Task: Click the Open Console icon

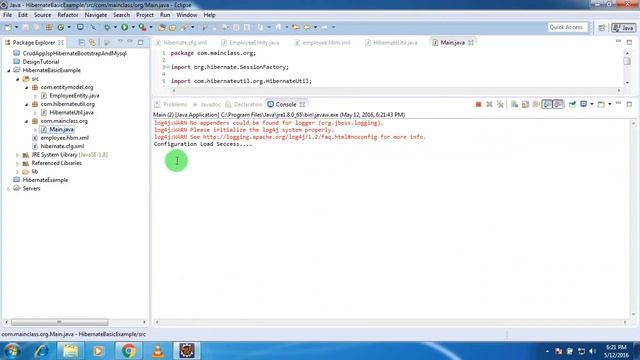Action: [x=601, y=104]
